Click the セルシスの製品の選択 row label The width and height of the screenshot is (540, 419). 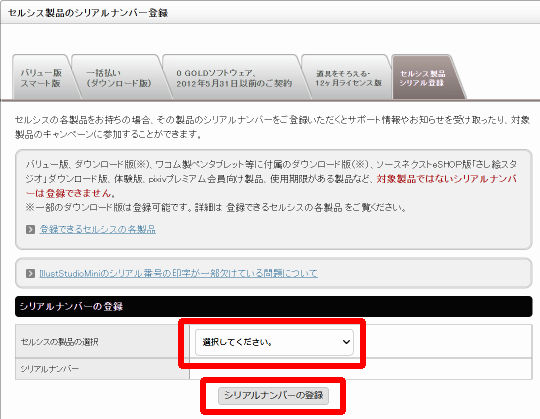tap(59, 342)
